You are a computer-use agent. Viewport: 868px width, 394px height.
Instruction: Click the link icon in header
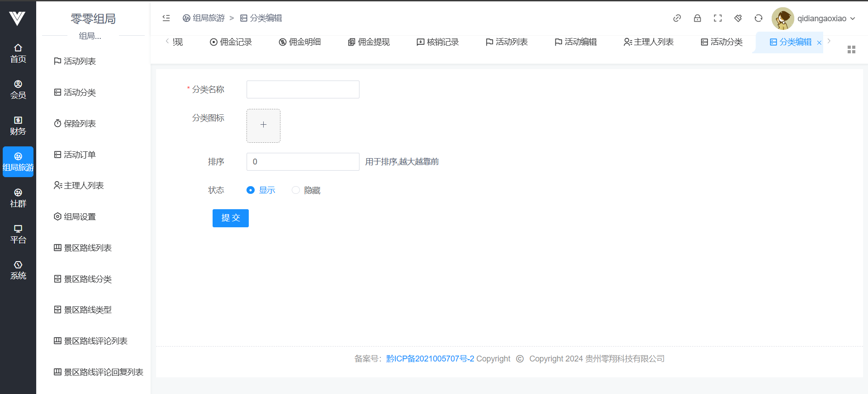677,18
